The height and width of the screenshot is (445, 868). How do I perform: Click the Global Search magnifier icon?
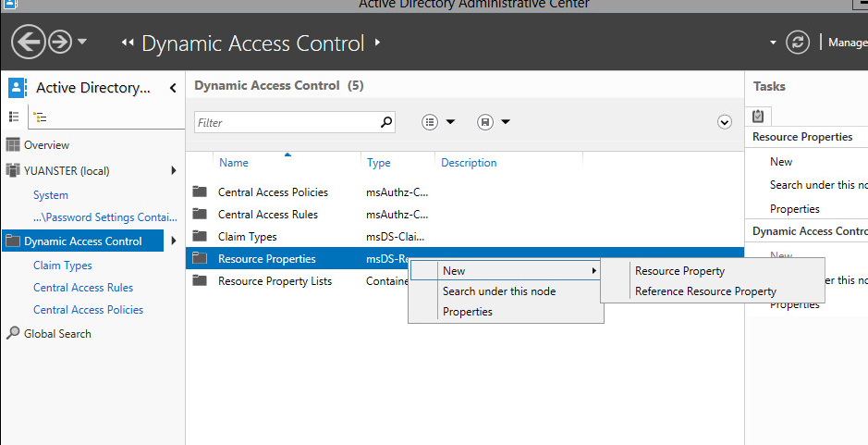click(x=13, y=332)
